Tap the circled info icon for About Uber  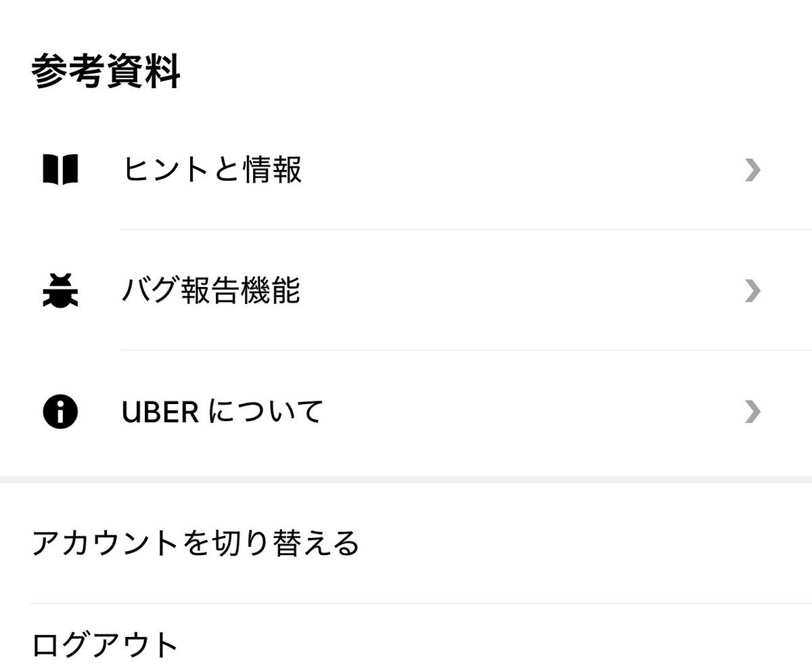click(x=60, y=412)
